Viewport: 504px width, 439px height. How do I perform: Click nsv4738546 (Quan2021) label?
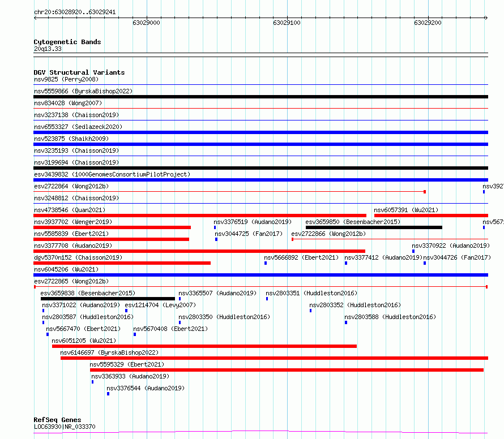70,210
